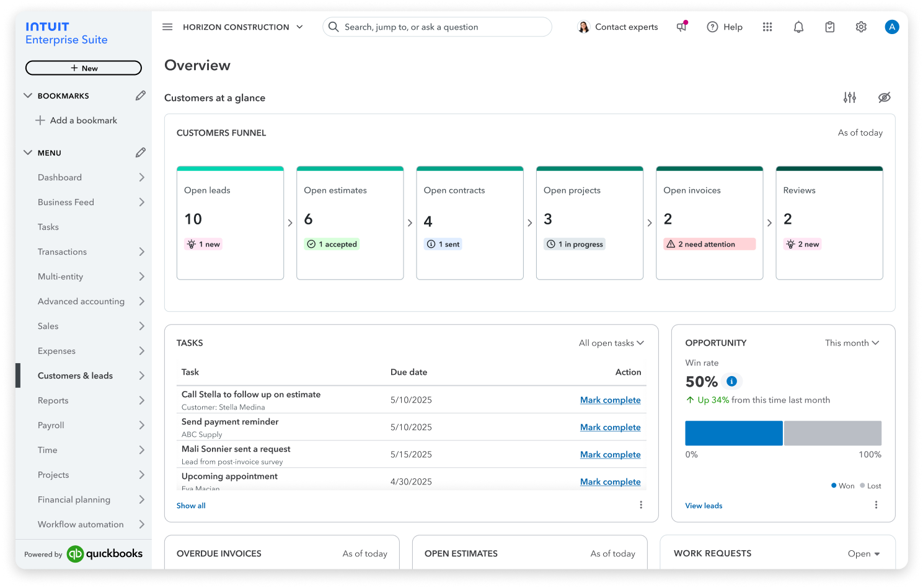Toggle the hamburger menu to collapse sidebar
The height and width of the screenshot is (588, 923).
click(x=167, y=27)
